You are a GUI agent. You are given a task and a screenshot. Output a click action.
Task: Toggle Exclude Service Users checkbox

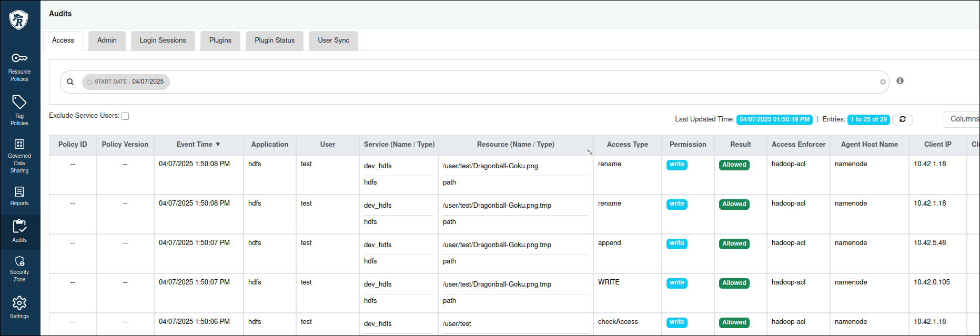[x=125, y=116]
